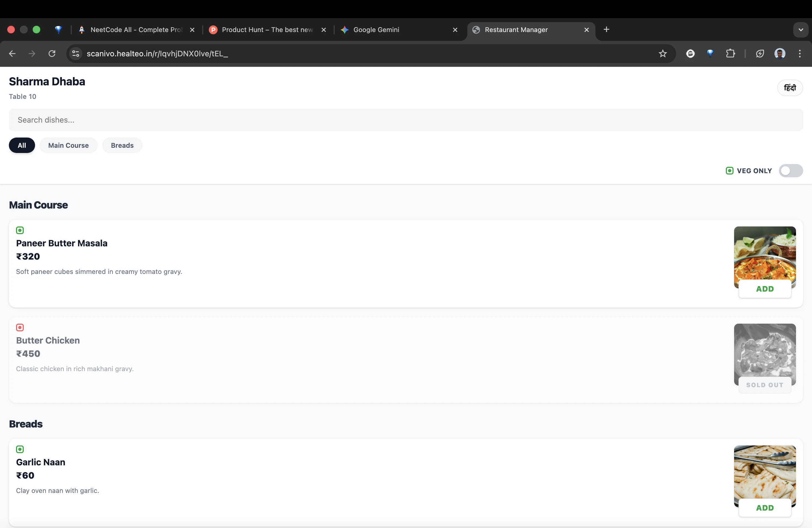Open a new browser tab
Viewport: 812px width, 528px height.
(x=606, y=30)
